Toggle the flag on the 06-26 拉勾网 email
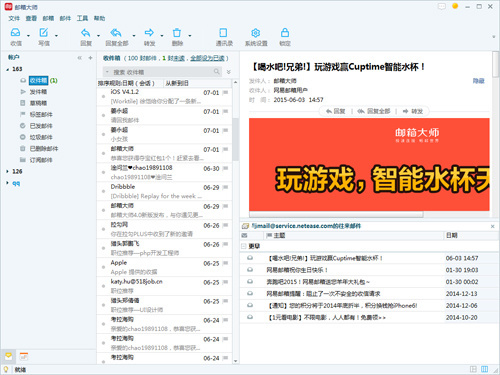 coord(225,225)
